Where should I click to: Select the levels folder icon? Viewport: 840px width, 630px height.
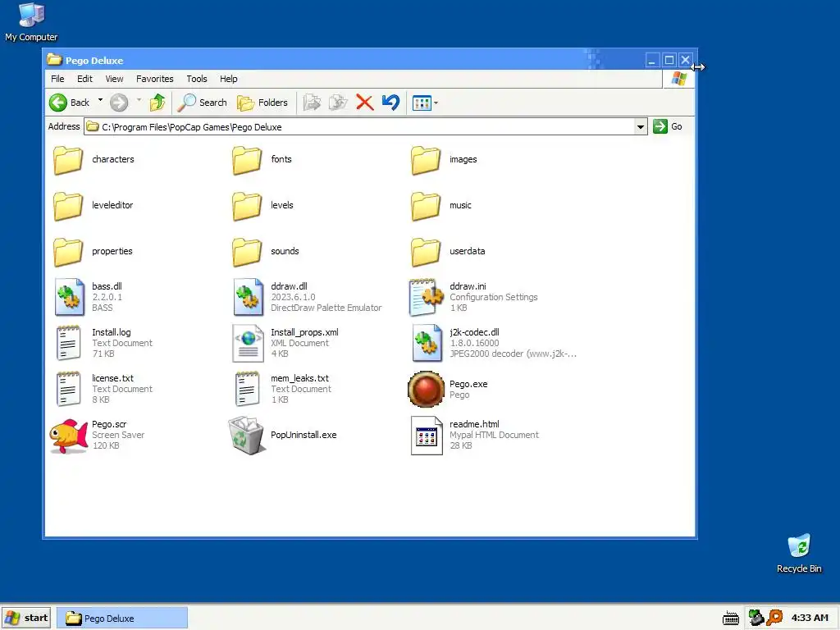point(247,206)
